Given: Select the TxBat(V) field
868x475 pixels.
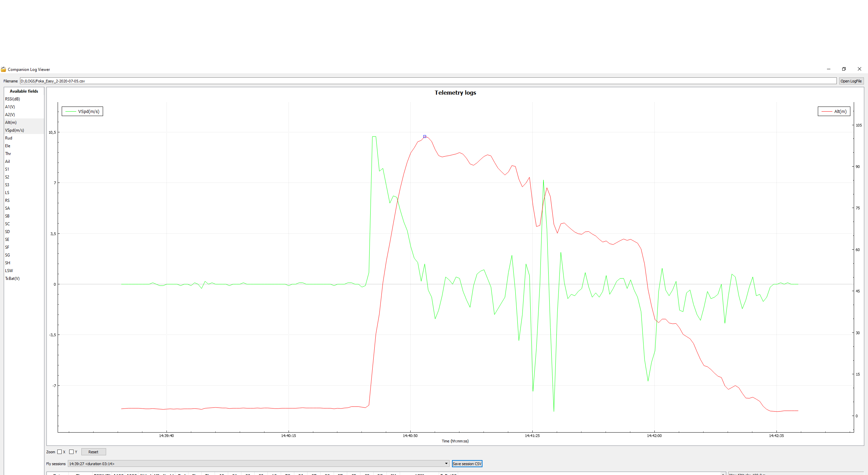Looking at the screenshot, I should click(13, 279).
